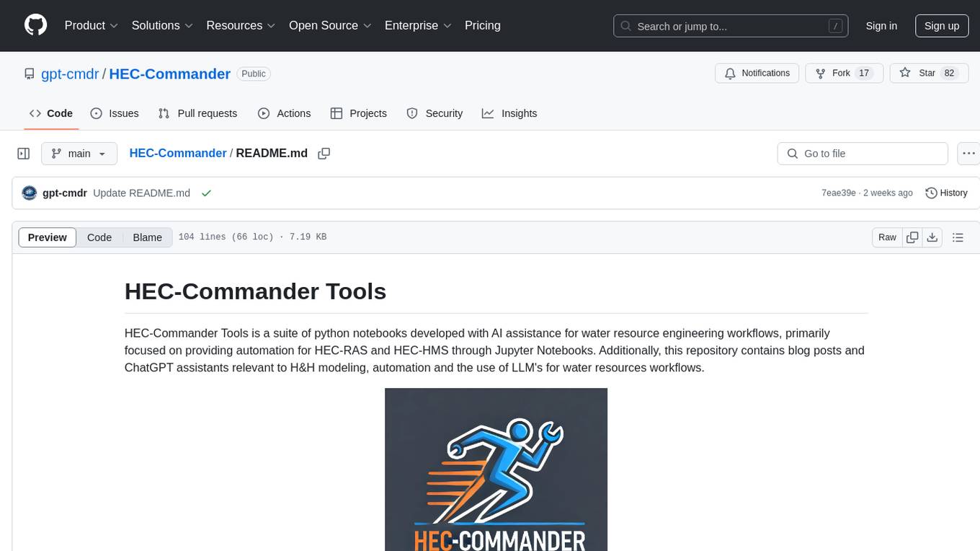Click the '104 lines (66 loc) · 7.19 KB' text
This screenshot has height=551, width=980.
coord(252,237)
